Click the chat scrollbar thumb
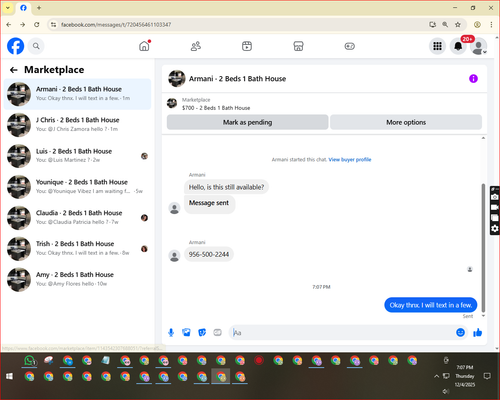The height and width of the screenshot is (400, 500). point(483,248)
